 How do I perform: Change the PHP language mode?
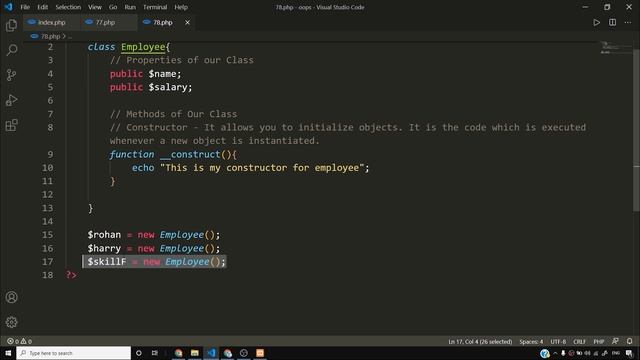599,341
